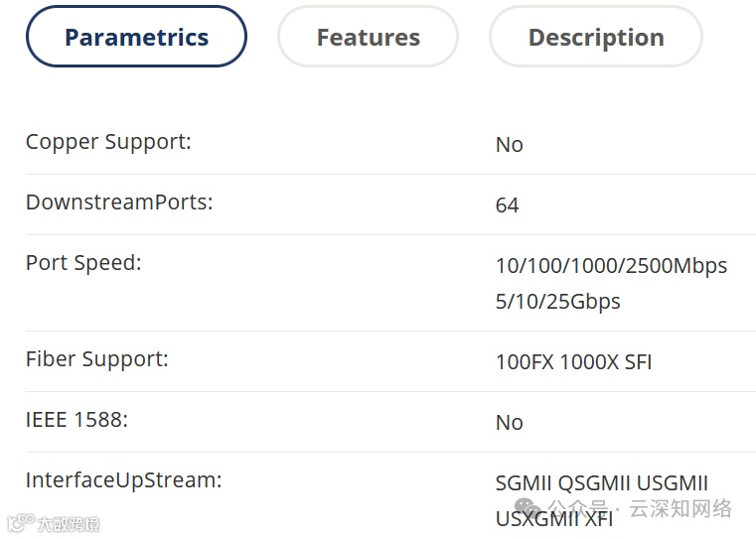The image size is (756, 539).
Task: Click the 5/10/25Gbps speed value
Action: [558, 302]
